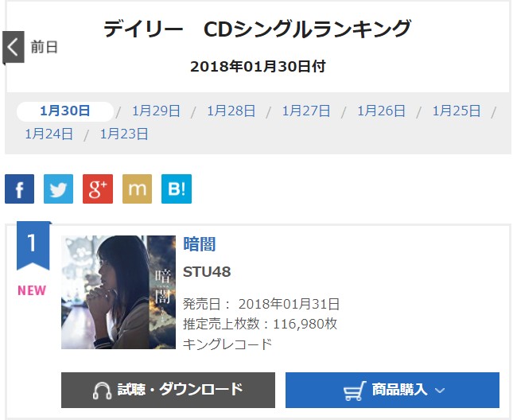Go to previous day arrow icon

[13, 48]
